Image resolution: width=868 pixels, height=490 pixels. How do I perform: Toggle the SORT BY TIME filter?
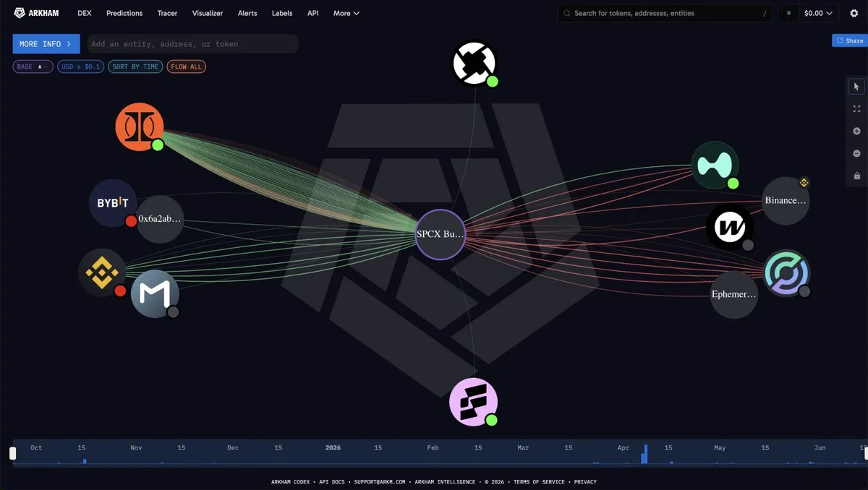pos(135,66)
